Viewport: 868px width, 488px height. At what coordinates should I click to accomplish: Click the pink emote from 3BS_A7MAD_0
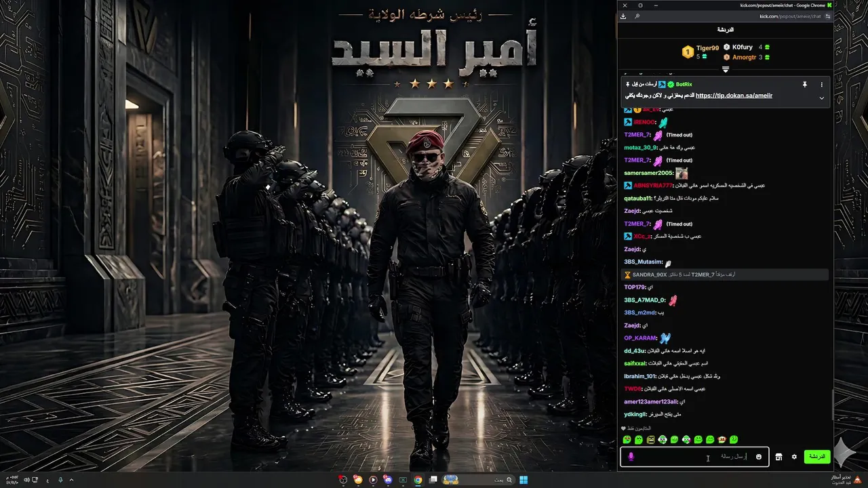click(673, 300)
